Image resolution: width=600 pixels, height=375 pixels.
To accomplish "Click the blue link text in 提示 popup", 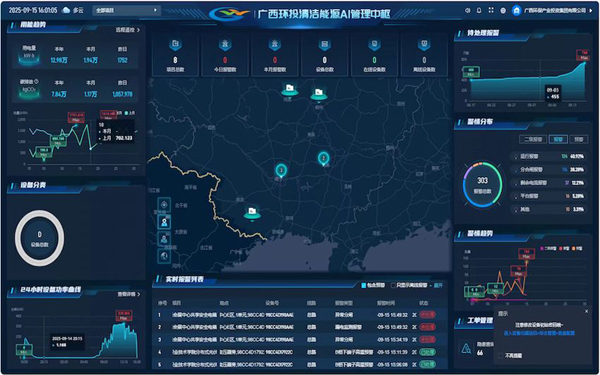I will coord(539,333).
